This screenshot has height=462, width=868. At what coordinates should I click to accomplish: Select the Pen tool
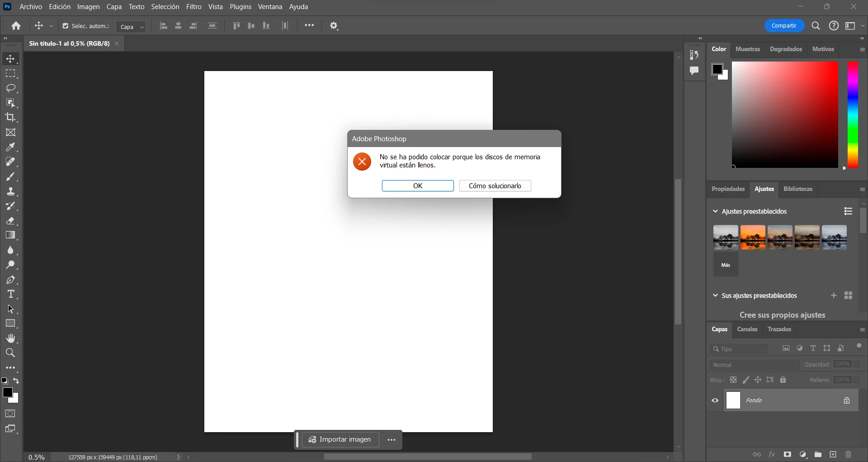10,280
